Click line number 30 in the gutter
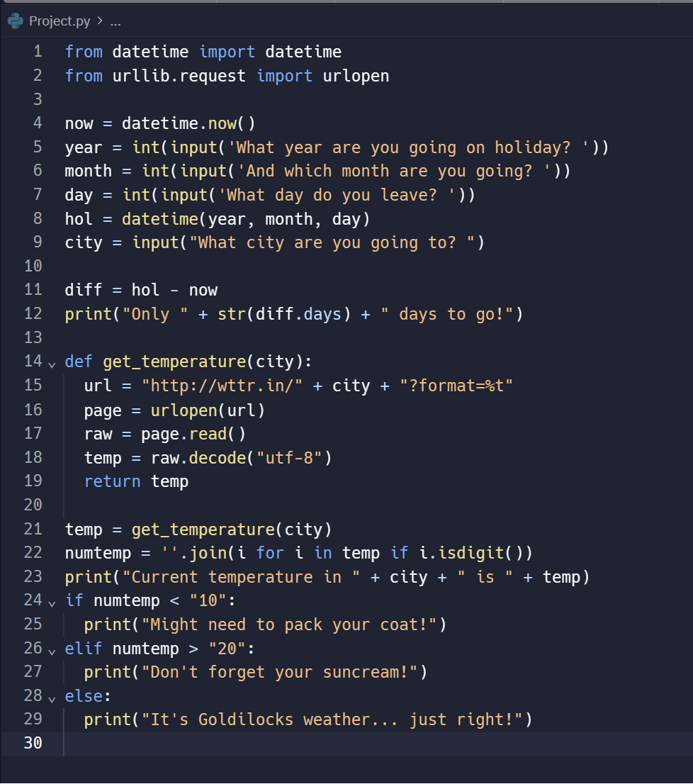The width and height of the screenshot is (693, 784). point(33,743)
